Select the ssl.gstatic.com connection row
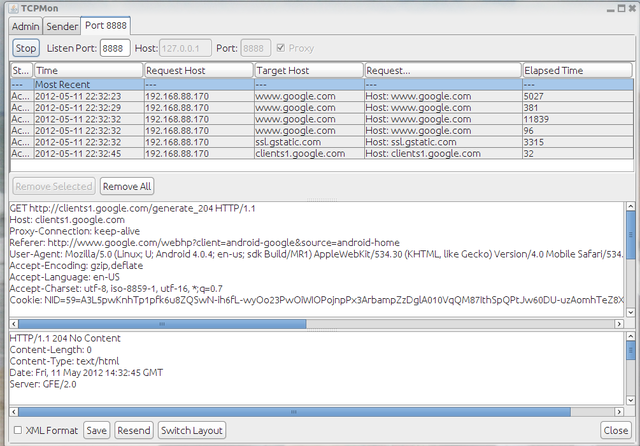This screenshot has width=640, height=446. pos(300,142)
